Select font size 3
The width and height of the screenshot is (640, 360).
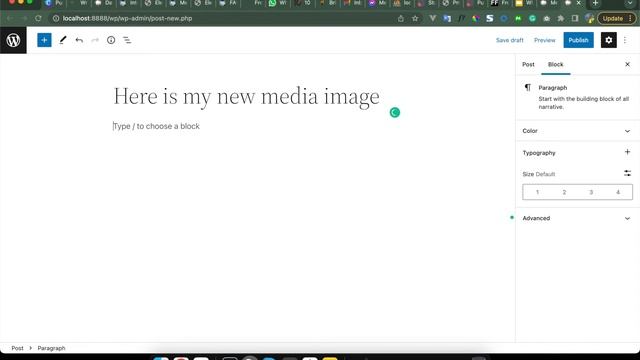[x=591, y=192]
